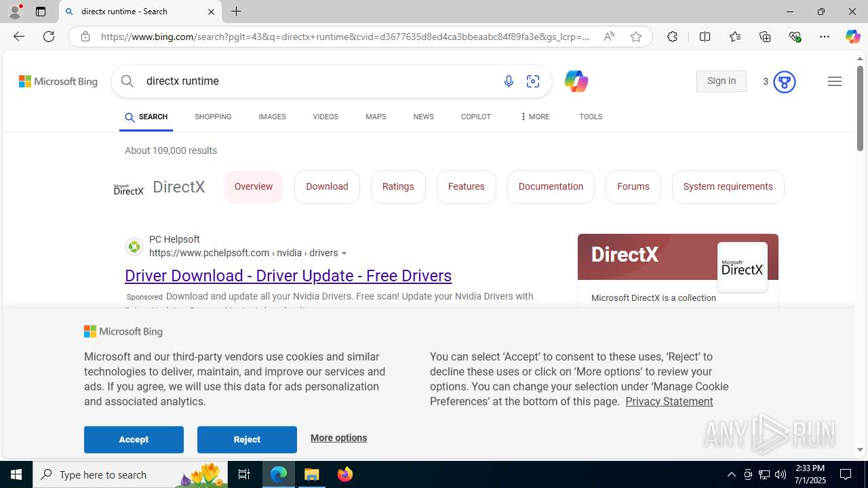Open File Explorer from the taskbar

312,474
